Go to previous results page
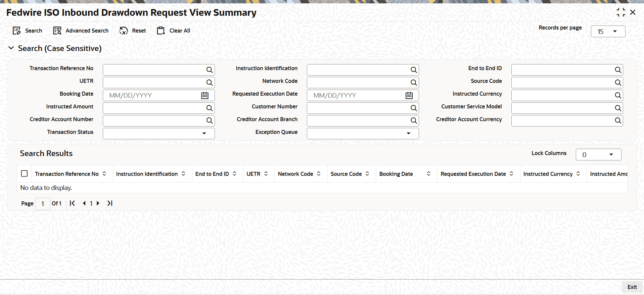This screenshot has height=295, width=644. pyautogui.click(x=84, y=203)
